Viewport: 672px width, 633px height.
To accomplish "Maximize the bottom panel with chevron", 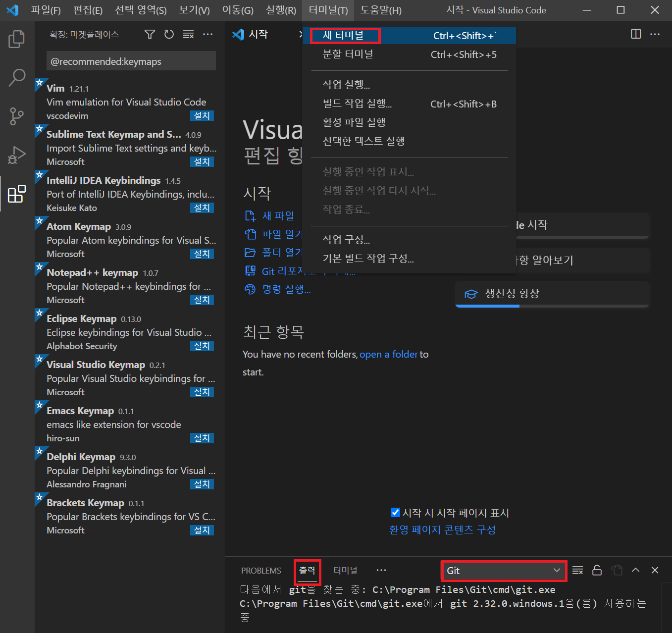I will click(636, 570).
